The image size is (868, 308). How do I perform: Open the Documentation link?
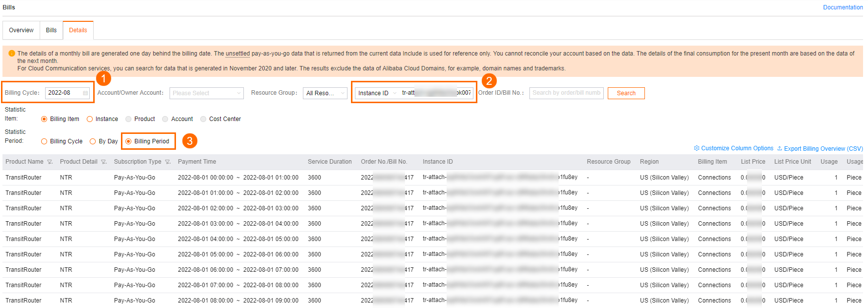(x=843, y=7)
